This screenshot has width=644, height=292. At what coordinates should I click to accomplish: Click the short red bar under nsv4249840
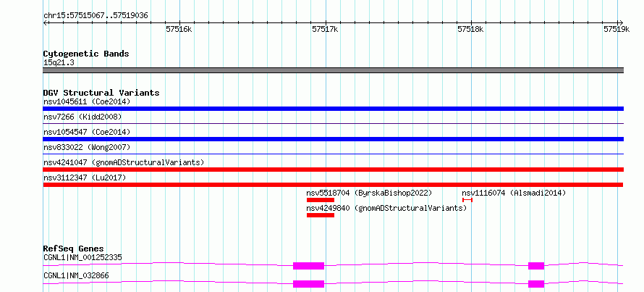[321, 215]
